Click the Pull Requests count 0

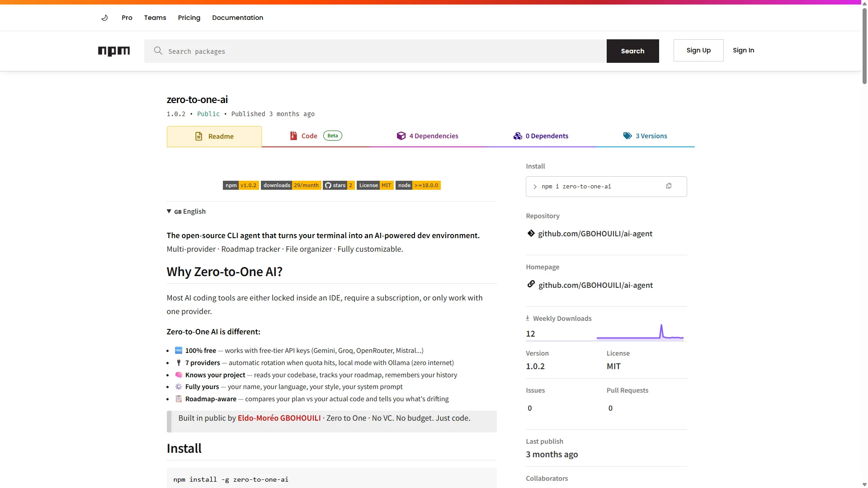click(610, 408)
